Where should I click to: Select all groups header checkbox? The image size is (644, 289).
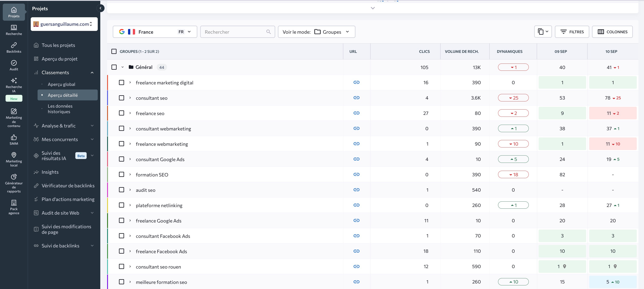pyautogui.click(x=114, y=51)
